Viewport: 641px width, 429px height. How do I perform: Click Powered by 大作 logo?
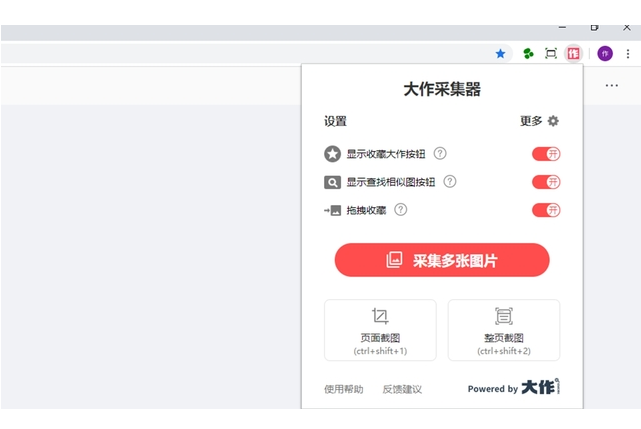[x=513, y=387]
